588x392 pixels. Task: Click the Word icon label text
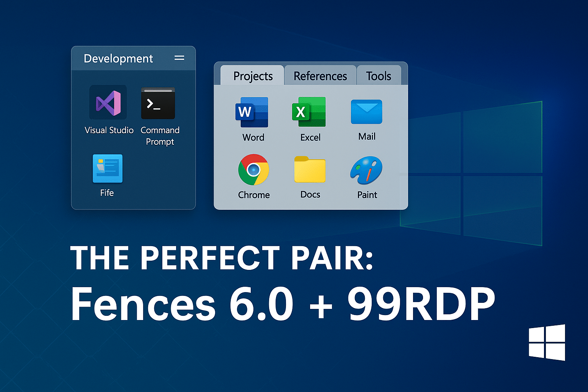(x=252, y=137)
